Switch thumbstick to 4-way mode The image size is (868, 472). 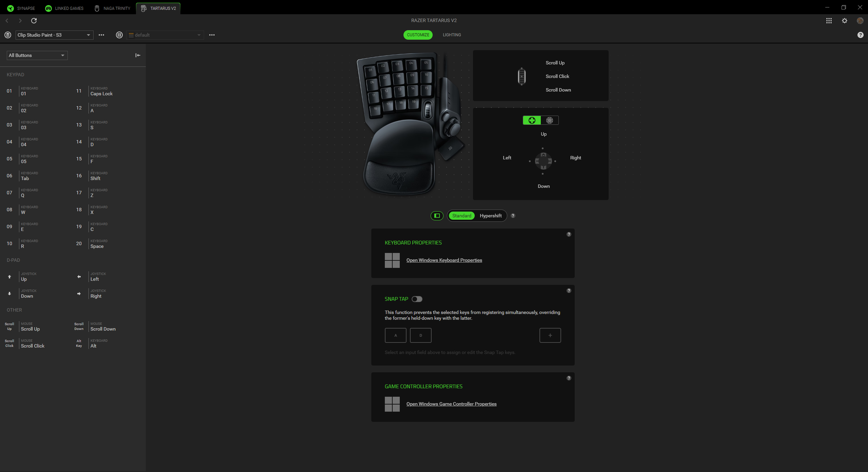pos(532,120)
